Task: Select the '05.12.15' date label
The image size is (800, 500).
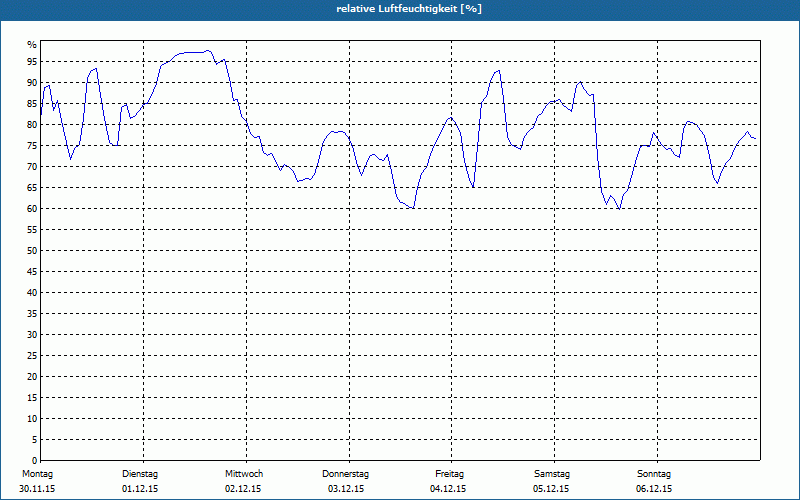Action: [551, 489]
